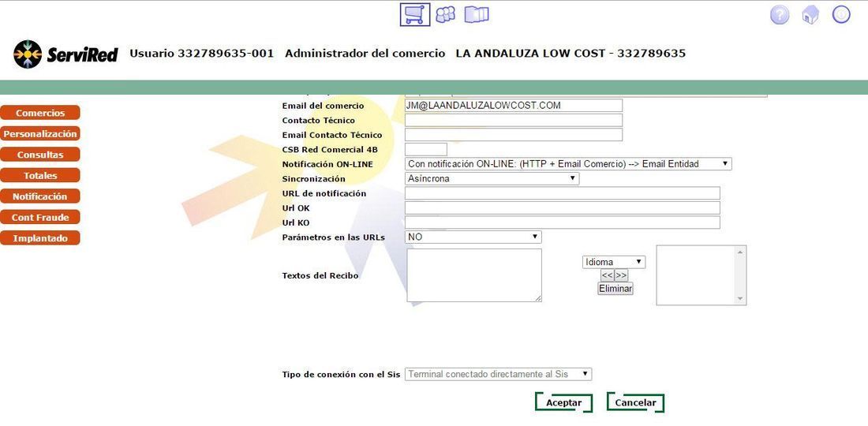Focus the Contacto Técnico field

514,120
